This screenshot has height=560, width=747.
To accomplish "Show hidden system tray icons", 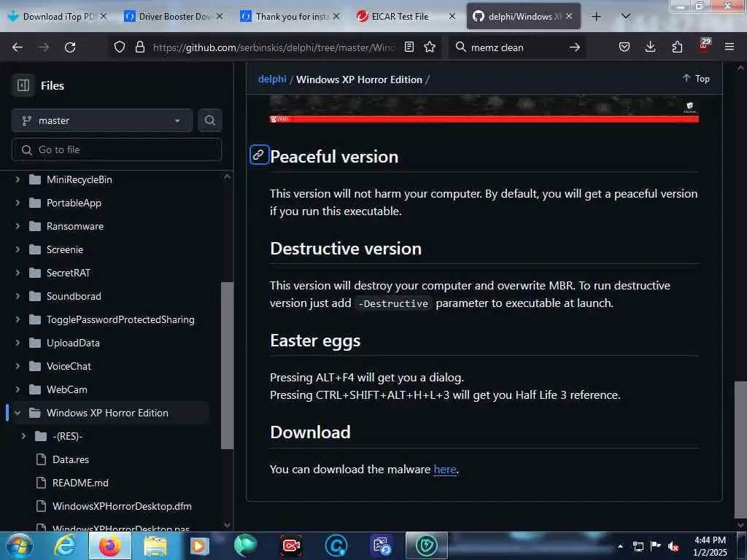I will click(x=620, y=546).
